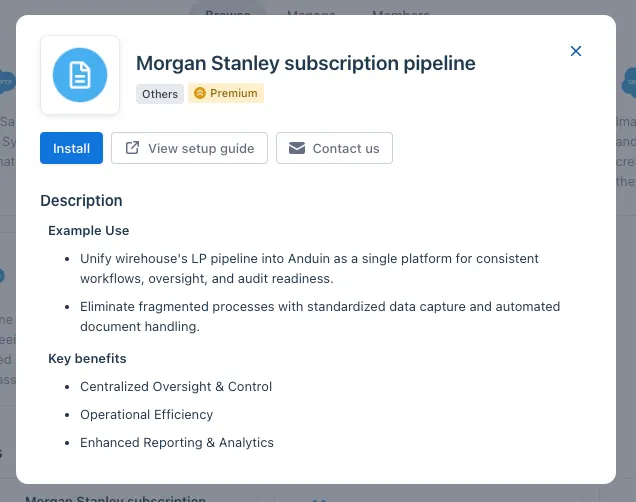Close the Morgan Stanley dialog
The height and width of the screenshot is (502, 636).
[x=576, y=51]
